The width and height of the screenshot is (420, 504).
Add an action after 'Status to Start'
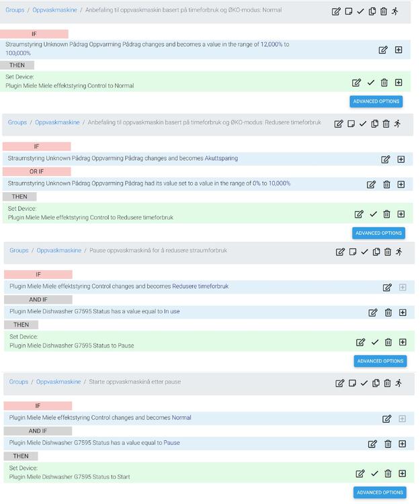[402, 473]
